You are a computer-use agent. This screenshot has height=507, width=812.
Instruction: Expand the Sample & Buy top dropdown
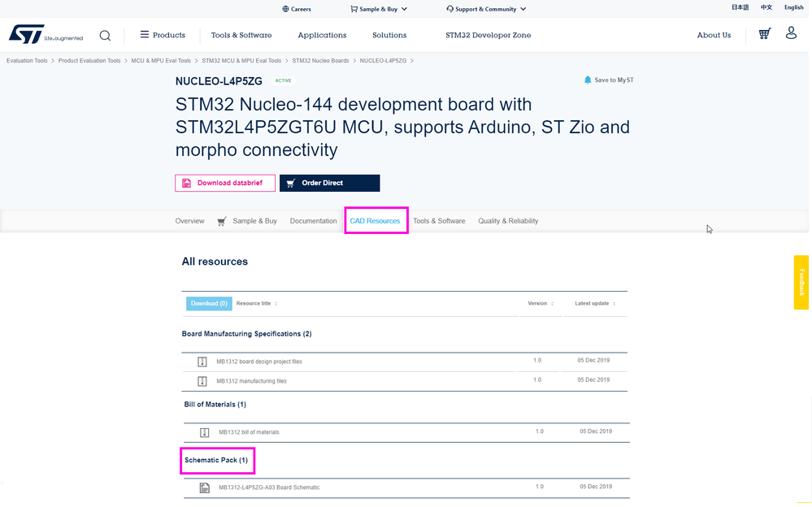[x=379, y=9]
